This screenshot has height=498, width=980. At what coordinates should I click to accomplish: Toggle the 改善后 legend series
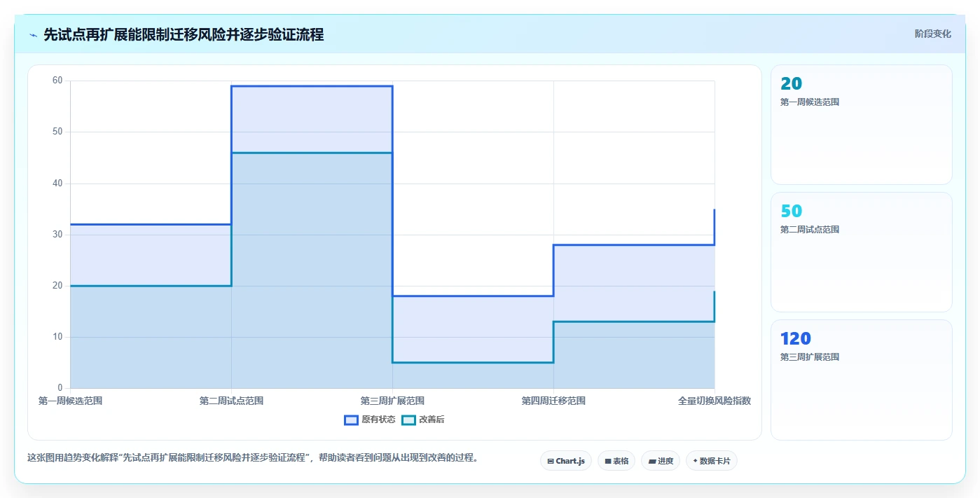tap(423, 420)
